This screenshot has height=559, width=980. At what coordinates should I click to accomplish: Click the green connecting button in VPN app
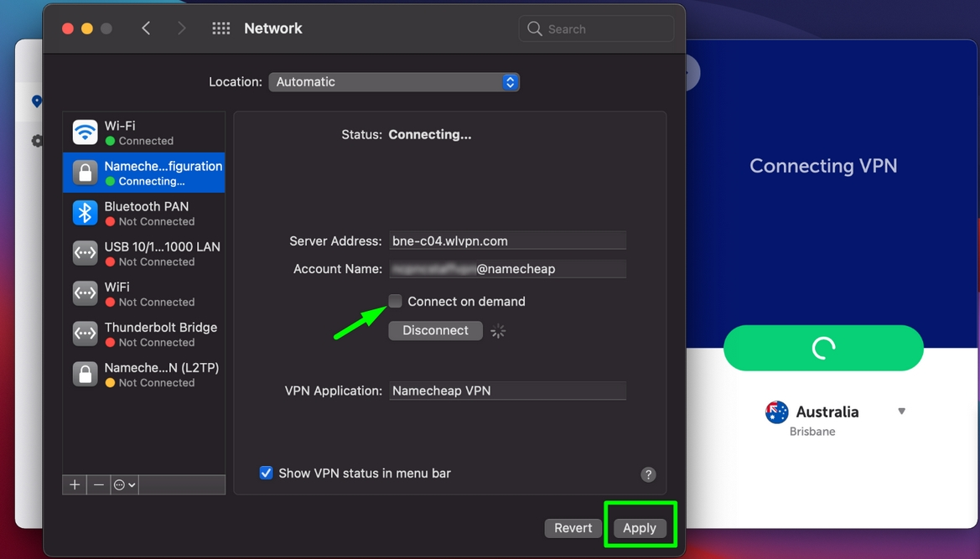click(823, 348)
